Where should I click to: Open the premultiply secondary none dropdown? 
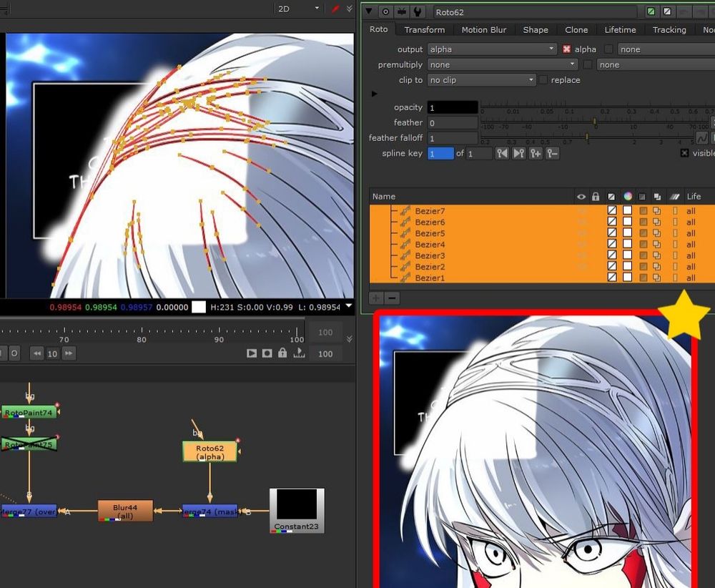pyautogui.click(x=656, y=65)
